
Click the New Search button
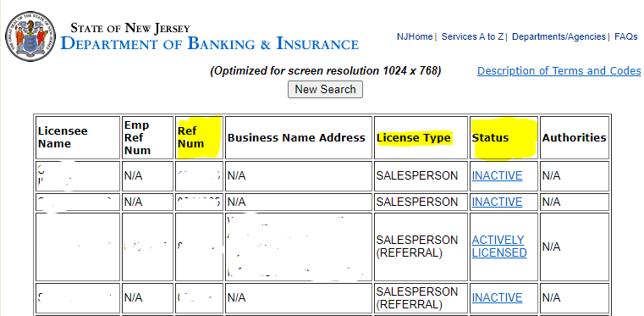point(325,89)
